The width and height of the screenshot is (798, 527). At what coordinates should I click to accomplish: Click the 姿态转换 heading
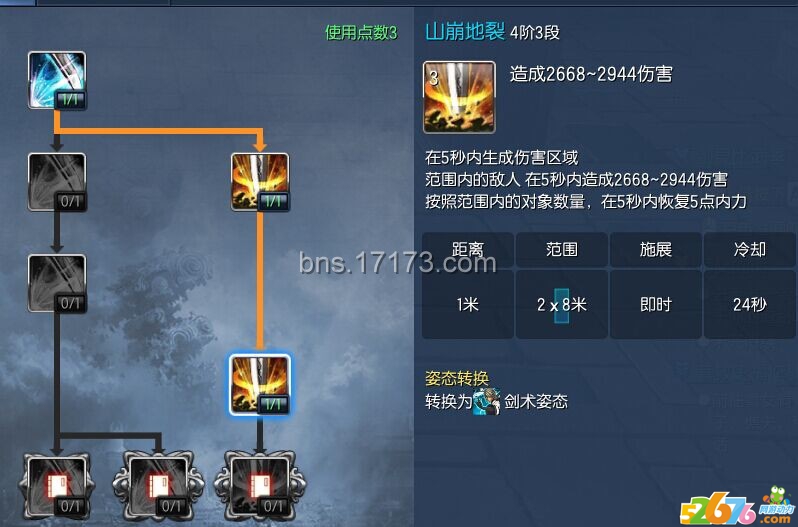457,378
